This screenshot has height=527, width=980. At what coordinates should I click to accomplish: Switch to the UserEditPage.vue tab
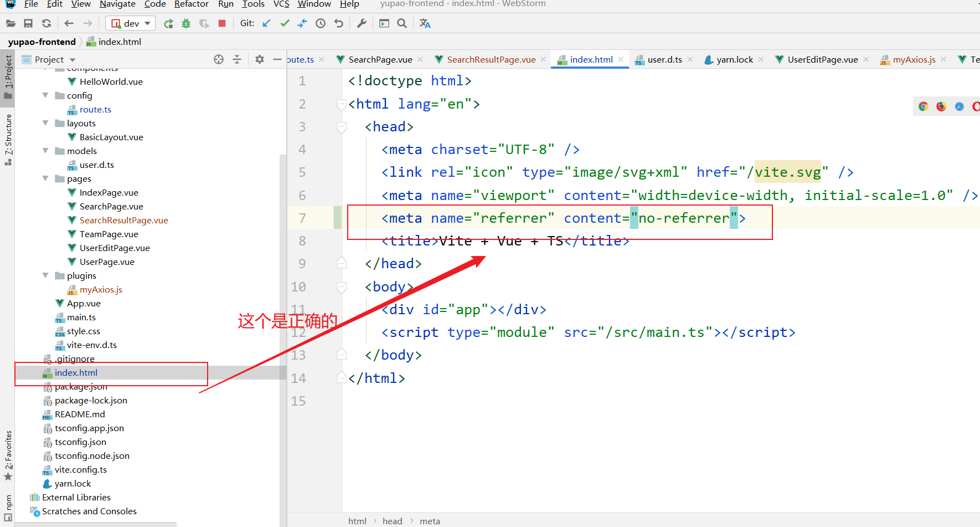pyautogui.click(x=822, y=59)
